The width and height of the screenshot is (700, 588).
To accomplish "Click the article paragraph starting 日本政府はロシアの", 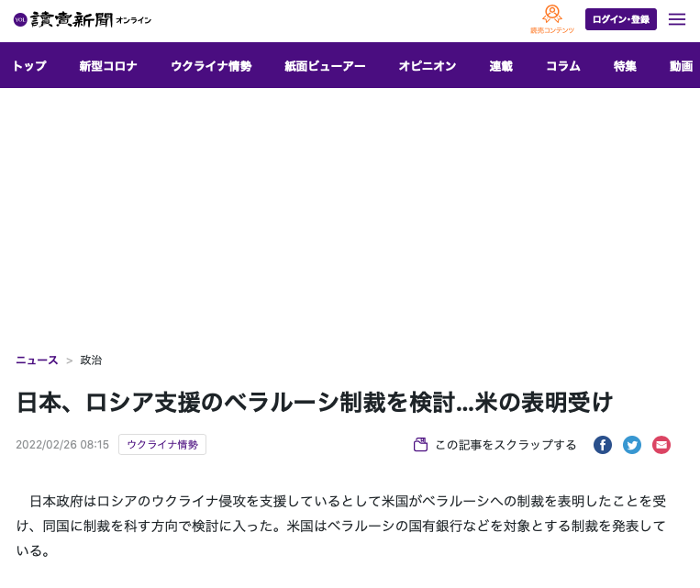I will 341,526.
